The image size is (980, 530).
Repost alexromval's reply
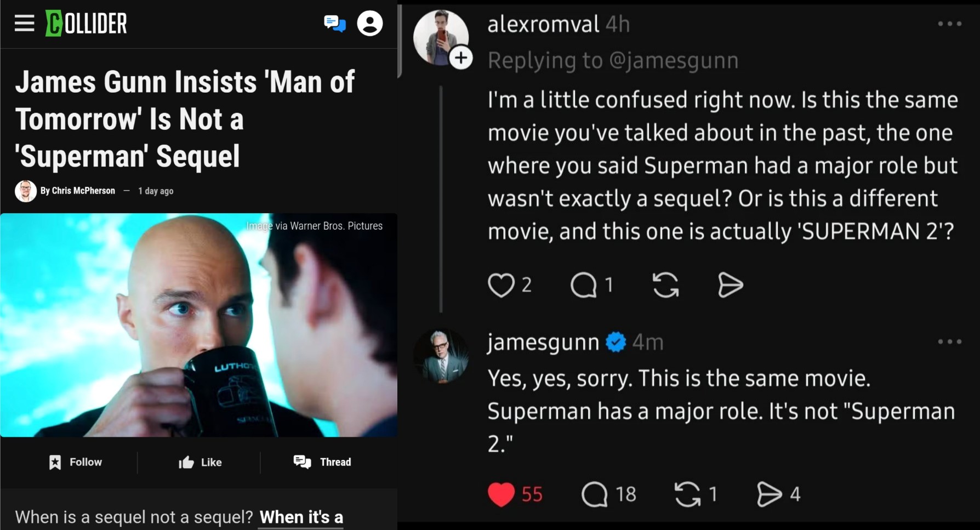pos(665,285)
